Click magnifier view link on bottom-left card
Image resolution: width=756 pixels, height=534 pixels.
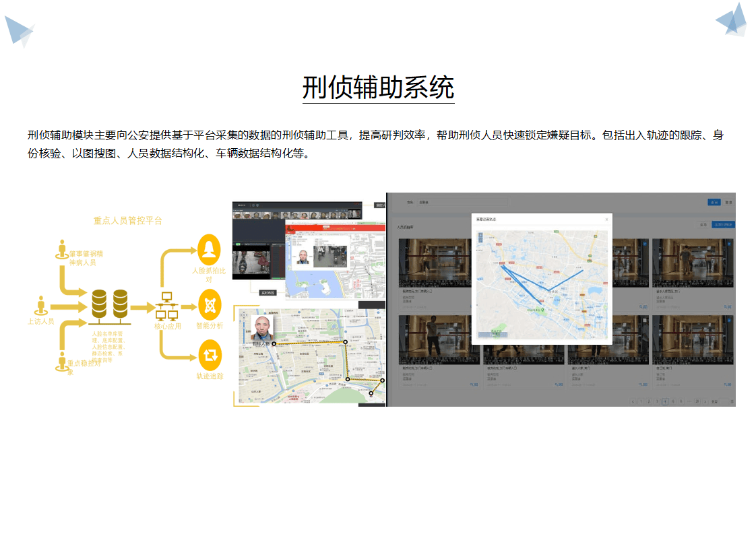(474, 384)
